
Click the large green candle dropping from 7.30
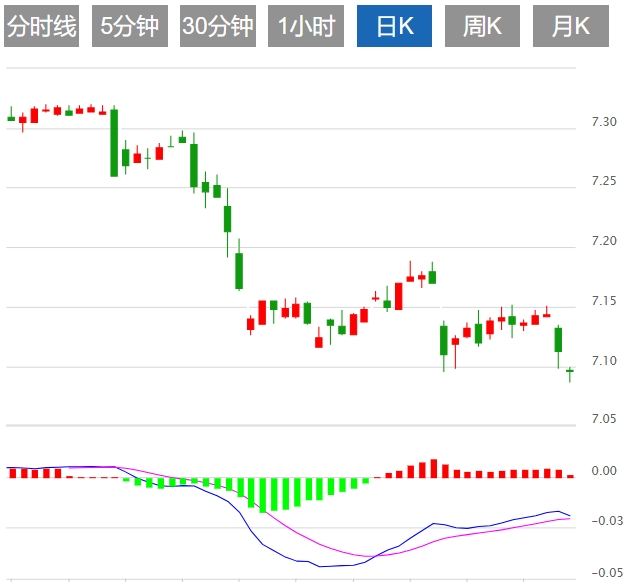(x=114, y=142)
